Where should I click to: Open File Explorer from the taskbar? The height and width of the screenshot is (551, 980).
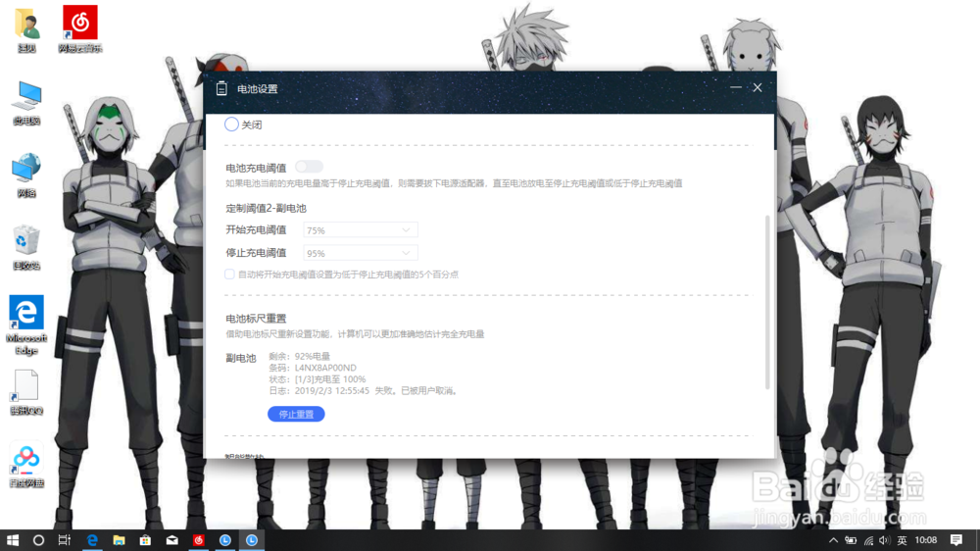click(x=119, y=540)
